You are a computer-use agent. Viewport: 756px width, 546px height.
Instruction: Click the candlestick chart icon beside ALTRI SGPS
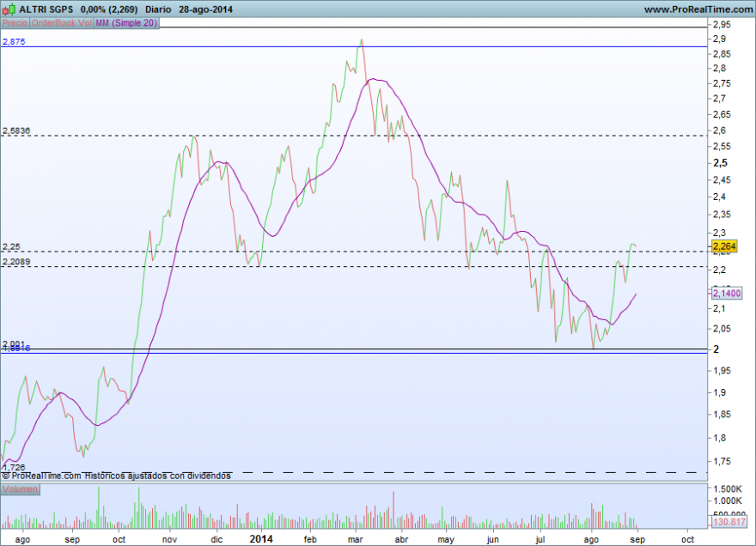pyautogui.click(x=9, y=9)
